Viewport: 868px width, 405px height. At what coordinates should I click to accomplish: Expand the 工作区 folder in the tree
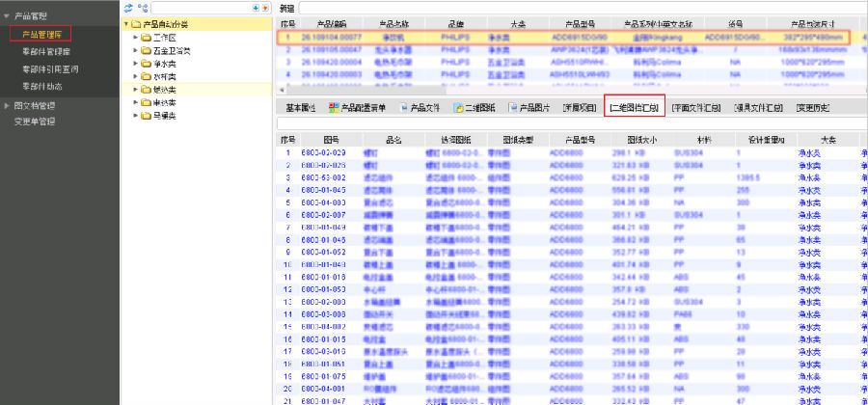pos(134,37)
